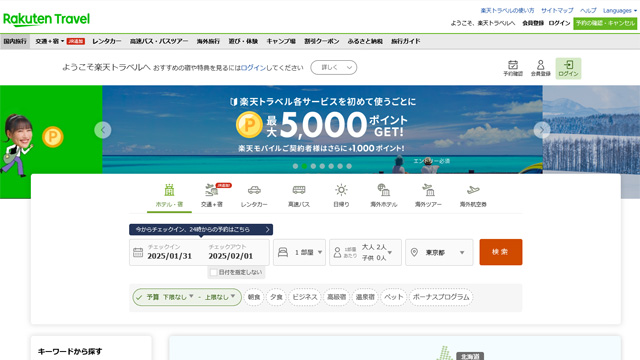640x360 pixels.
Task: Open the Languages dropdown
Action: (619, 11)
